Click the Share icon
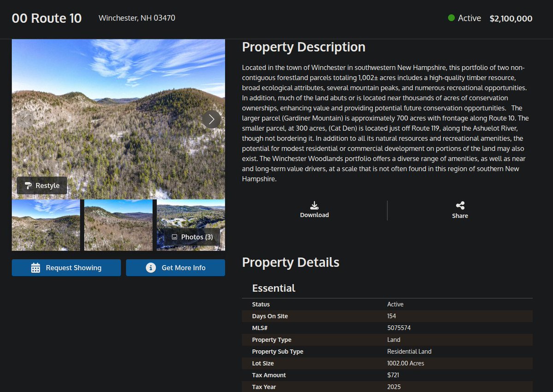The height and width of the screenshot is (392, 553). (x=460, y=206)
